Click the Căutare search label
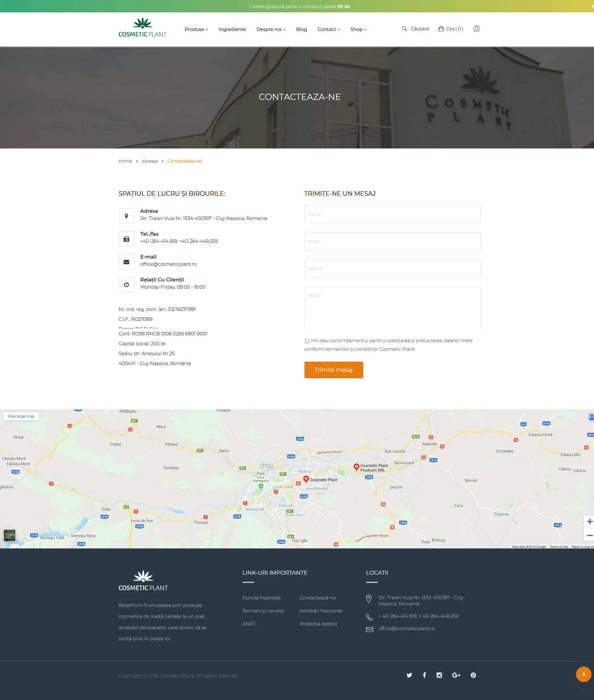This screenshot has height=700, width=594. tap(420, 29)
